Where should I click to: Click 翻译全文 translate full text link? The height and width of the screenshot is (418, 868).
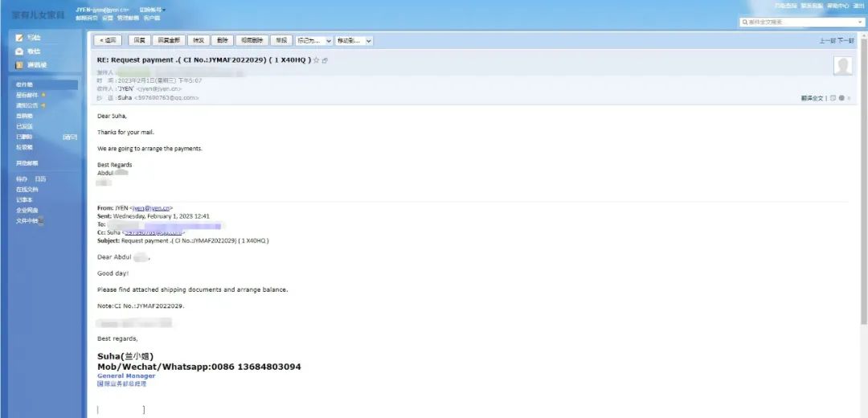click(813, 98)
